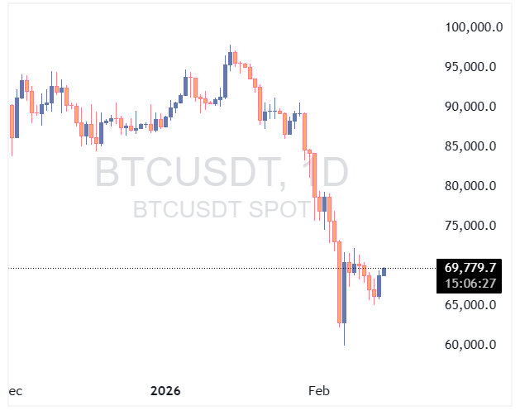Select the first red candle at the left edge
520x420 pixels.
[x=12, y=122]
